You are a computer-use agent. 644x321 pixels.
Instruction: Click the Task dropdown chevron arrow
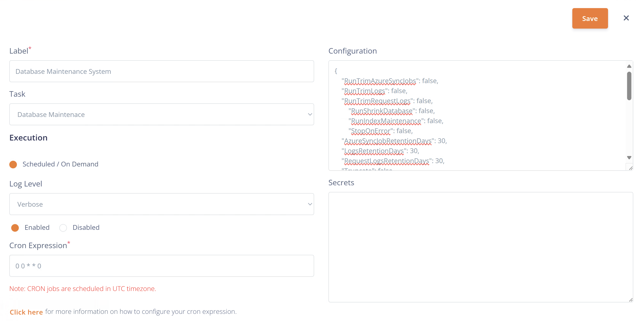point(310,114)
